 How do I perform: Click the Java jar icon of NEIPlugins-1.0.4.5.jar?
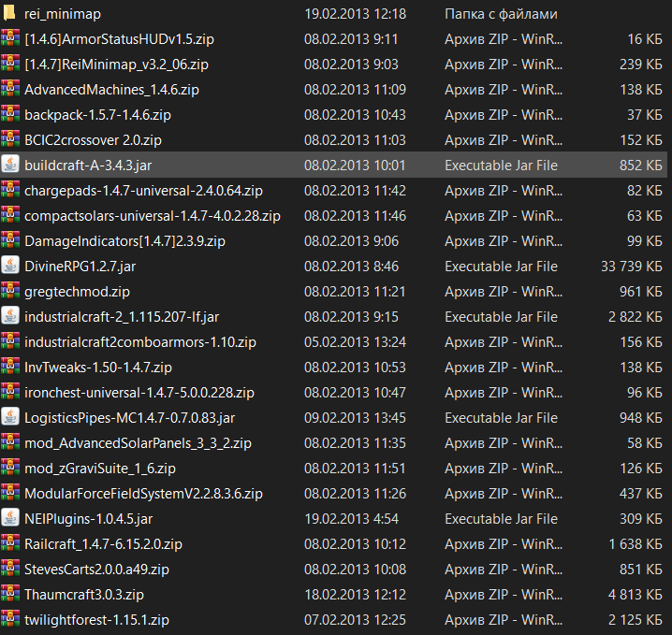click(x=10, y=518)
